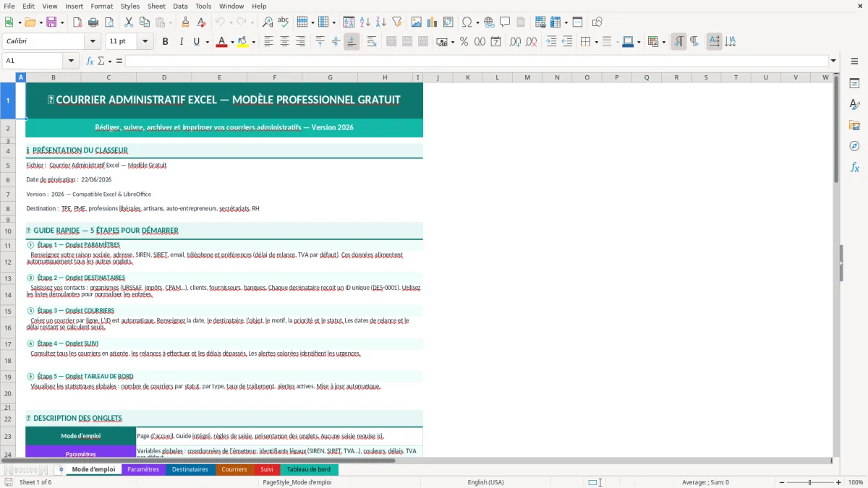Toggle the AutoFilter funnel

coord(396,22)
